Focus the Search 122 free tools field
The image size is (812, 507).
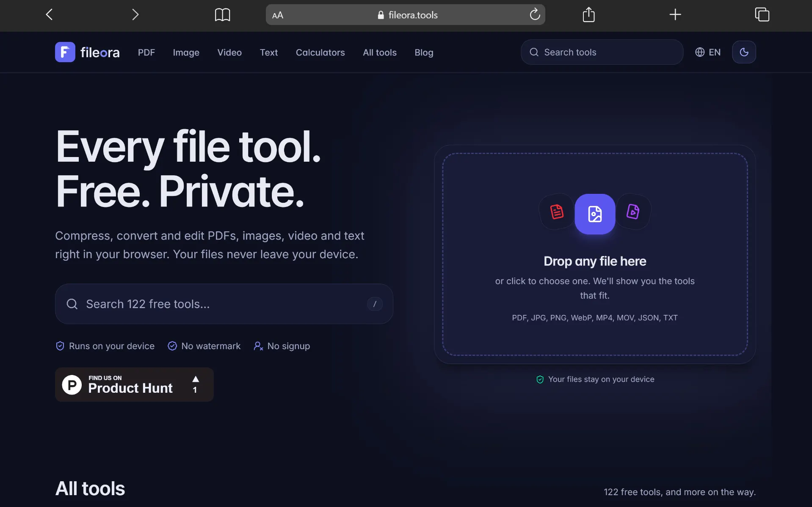click(224, 304)
